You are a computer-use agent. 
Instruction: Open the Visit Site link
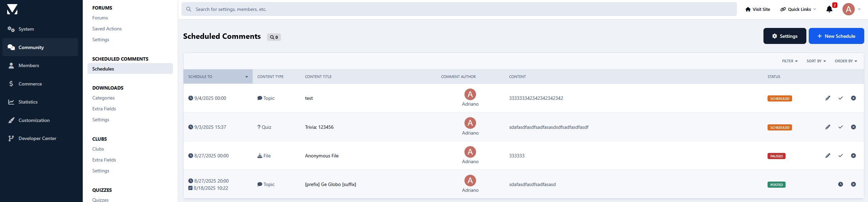coord(757,9)
